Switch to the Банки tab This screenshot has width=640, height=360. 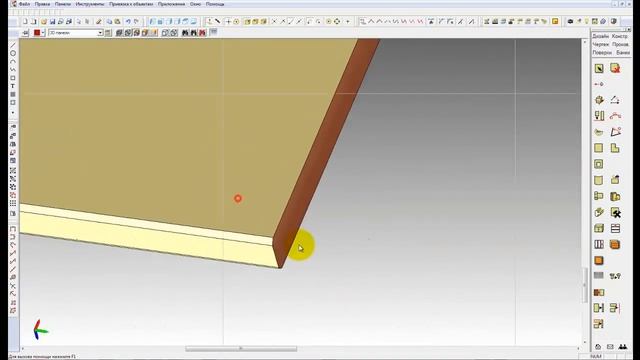(623, 53)
